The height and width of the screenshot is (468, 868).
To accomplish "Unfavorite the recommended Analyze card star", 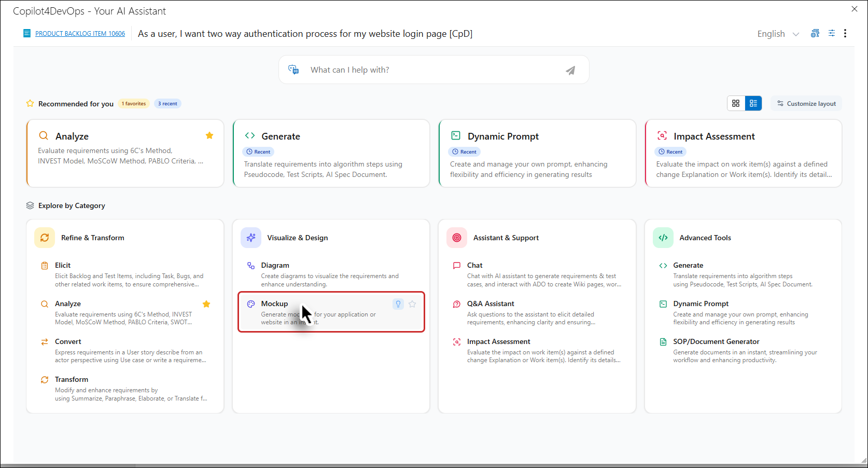I will point(209,135).
